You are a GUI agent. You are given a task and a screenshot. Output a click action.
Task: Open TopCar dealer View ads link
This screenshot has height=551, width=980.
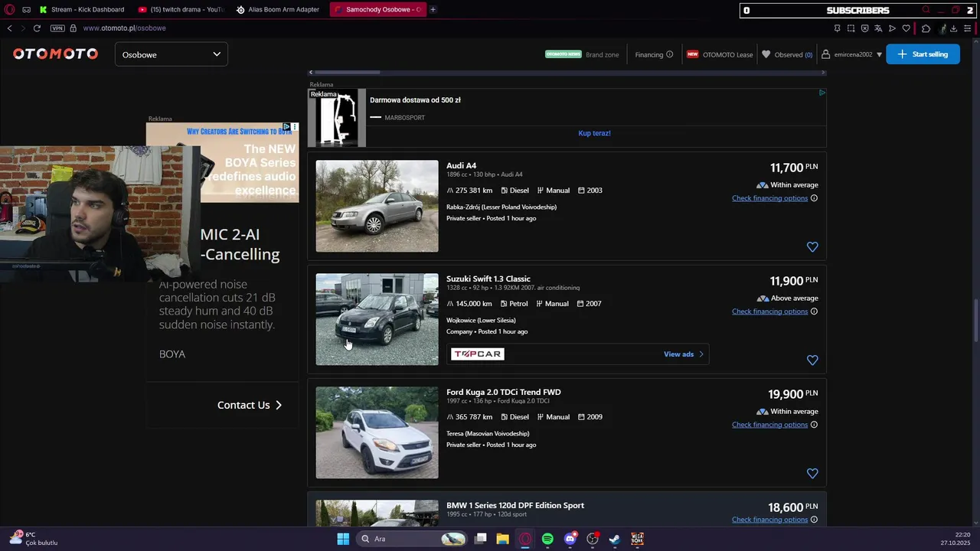(684, 354)
